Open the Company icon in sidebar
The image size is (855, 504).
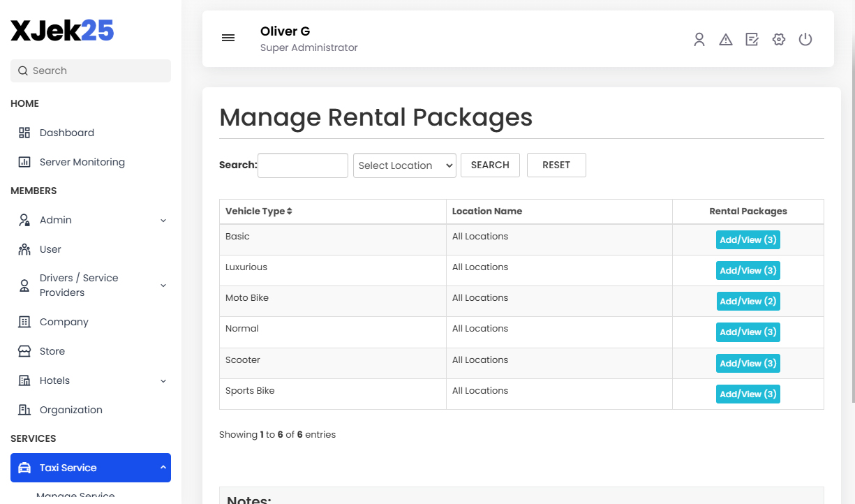tap(23, 321)
